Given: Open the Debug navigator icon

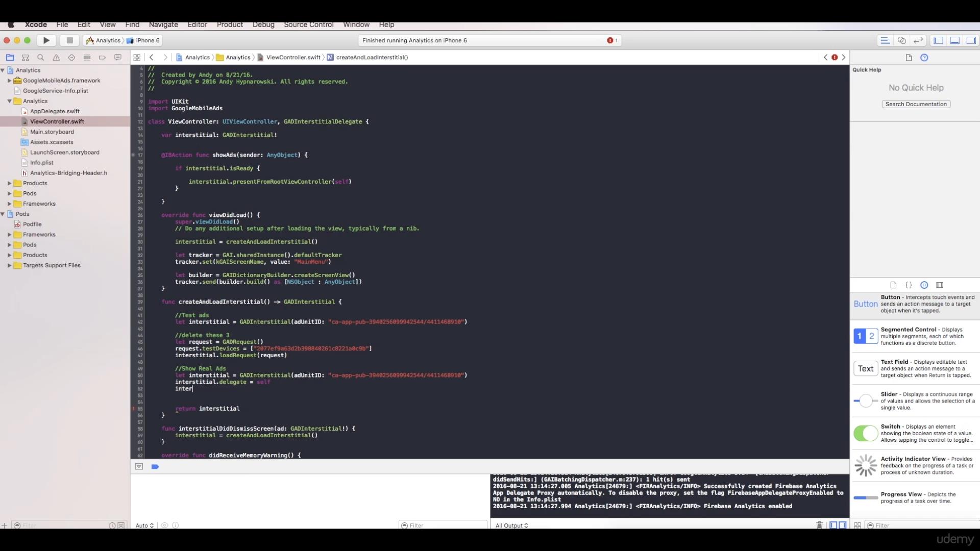Looking at the screenshot, I should tap(87, 58).
